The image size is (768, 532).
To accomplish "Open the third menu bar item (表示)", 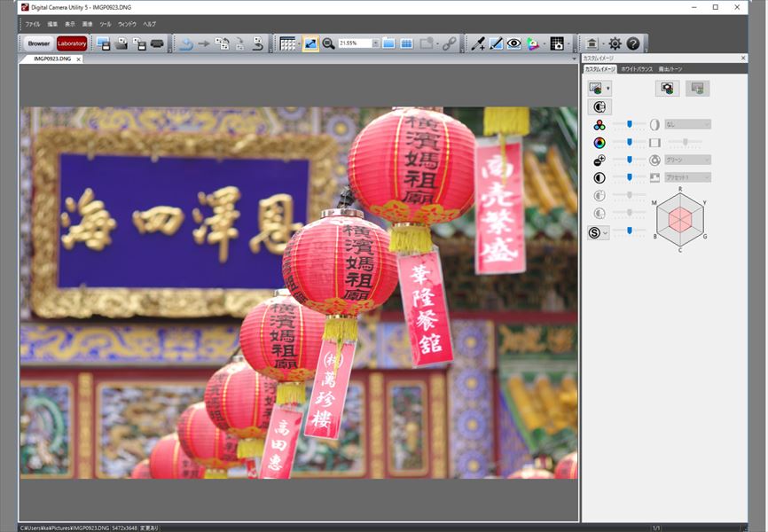I will pyautogui.click(x=70, y=24).
